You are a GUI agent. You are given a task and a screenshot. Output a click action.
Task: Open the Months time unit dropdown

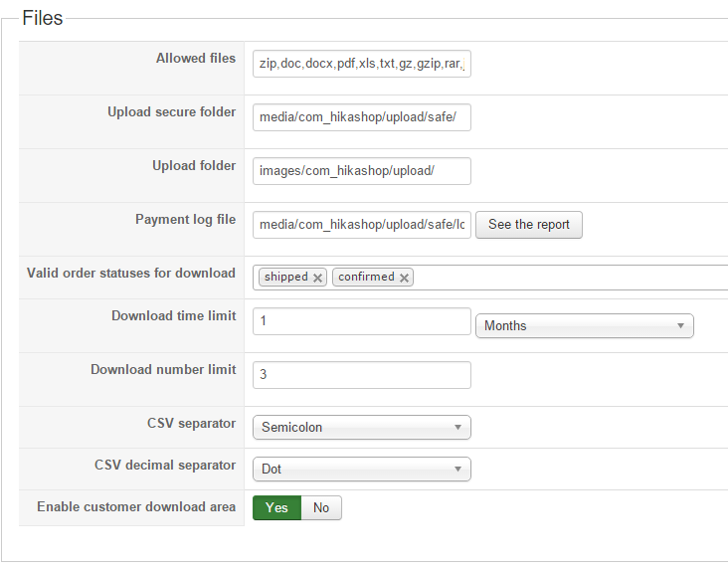[585, 325]
